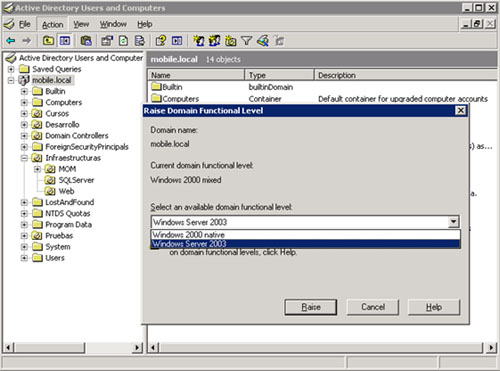Select Computers in the tree
500x371 pixels.
coord(63,102)
